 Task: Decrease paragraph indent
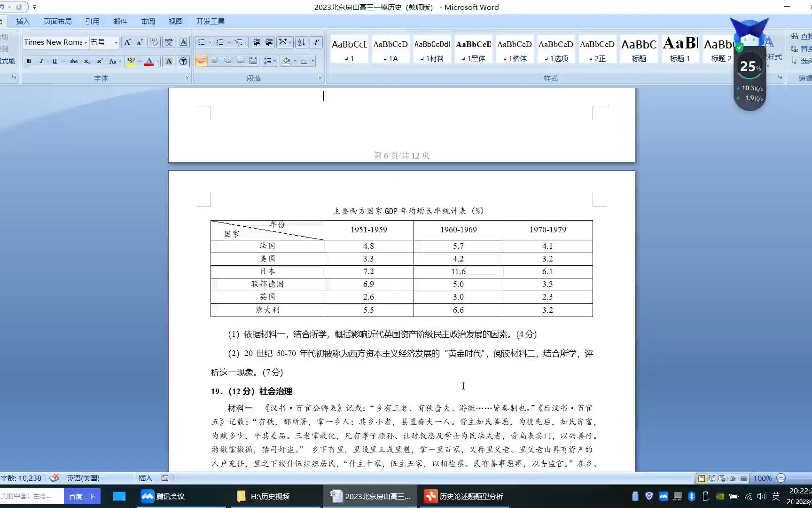pos(257,42)
